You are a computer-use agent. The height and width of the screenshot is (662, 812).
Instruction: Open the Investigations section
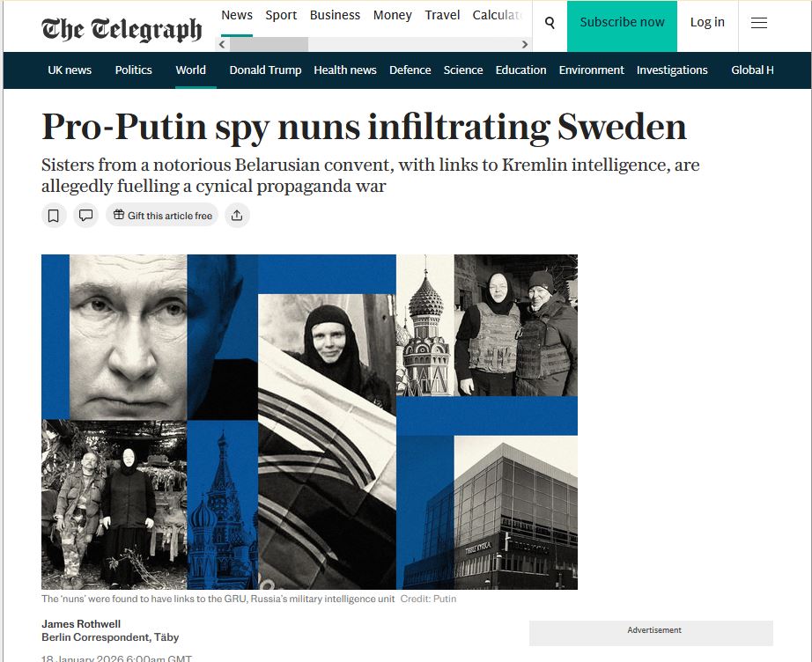(x=672, y=70)
